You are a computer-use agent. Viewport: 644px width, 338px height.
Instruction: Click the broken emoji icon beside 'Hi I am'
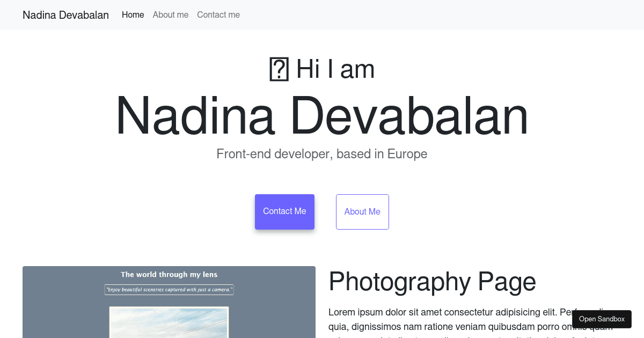point(278,69)
